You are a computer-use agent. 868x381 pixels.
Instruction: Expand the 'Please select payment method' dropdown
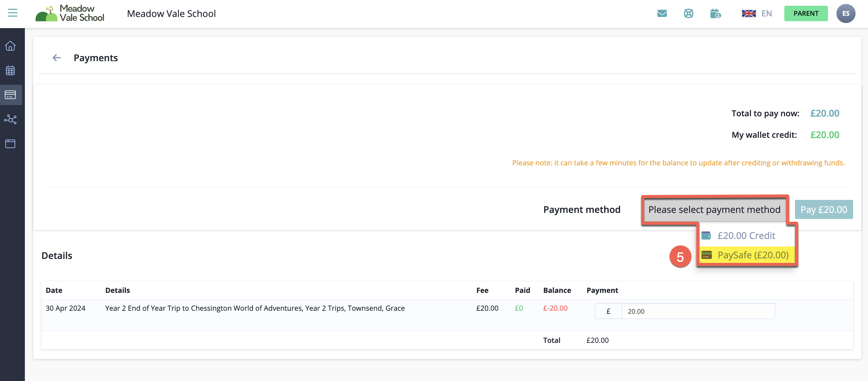click(714, 210)
